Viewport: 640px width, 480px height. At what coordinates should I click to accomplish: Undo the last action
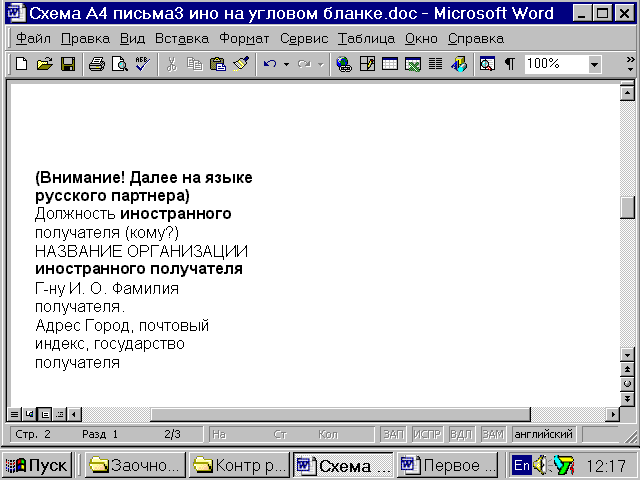tap(269, 64)
